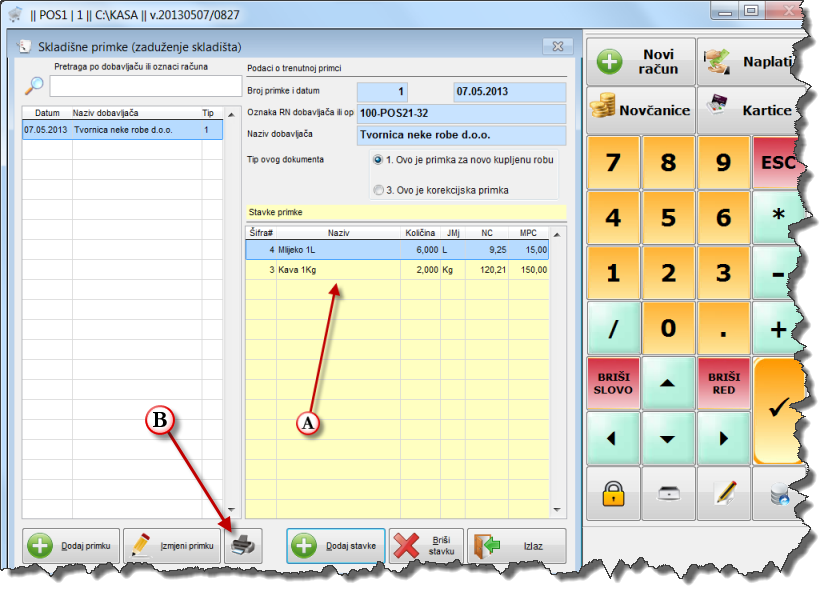Open 'Novi račun' at top of keypad

[x=641, y=62]
